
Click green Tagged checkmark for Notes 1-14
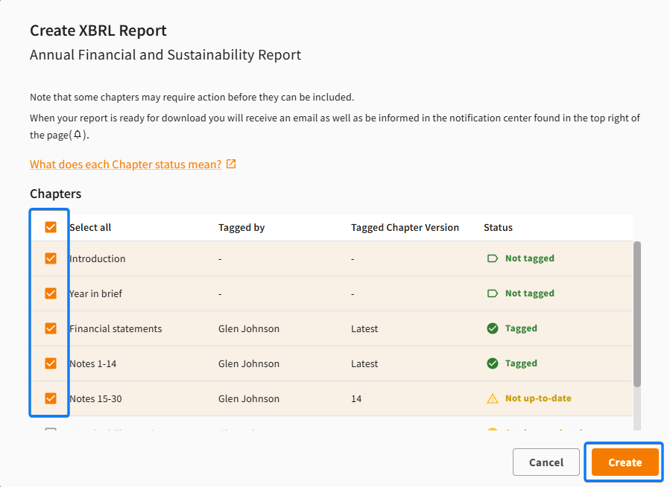492,363
